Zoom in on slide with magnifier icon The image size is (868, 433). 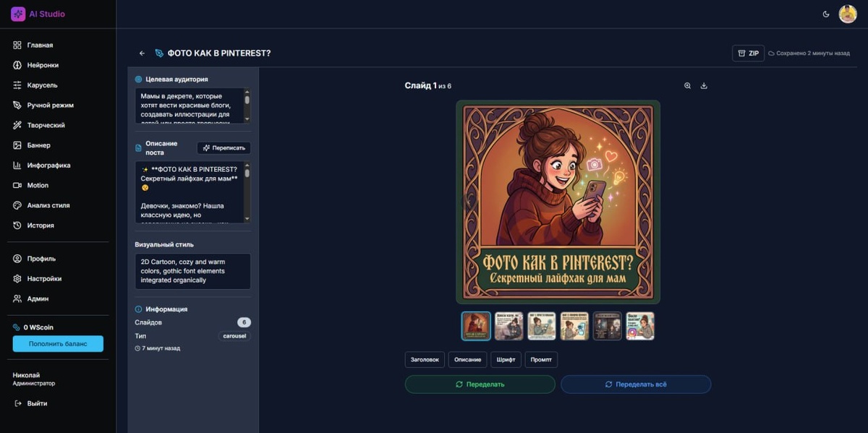688,85
